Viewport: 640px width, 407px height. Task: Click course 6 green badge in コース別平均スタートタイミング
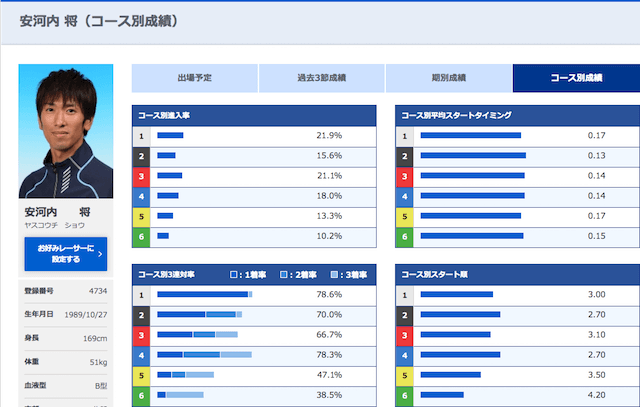click(405, 237)
